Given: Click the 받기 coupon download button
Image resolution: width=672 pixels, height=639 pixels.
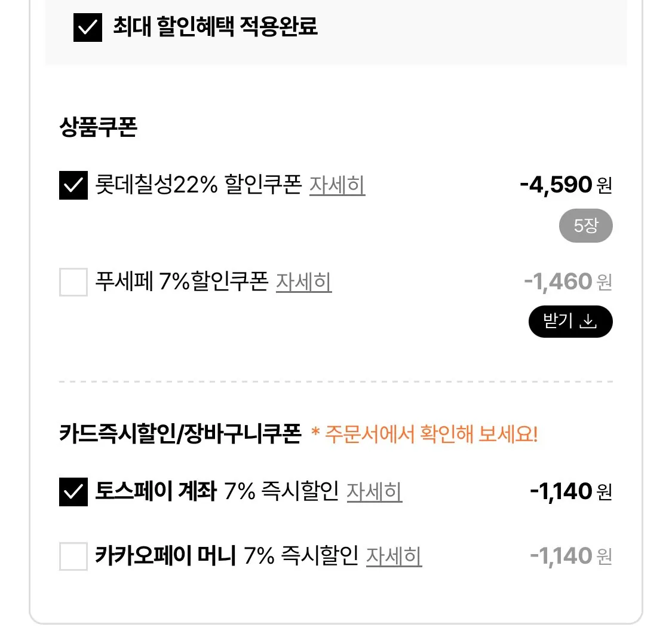Looking at the screenshot, I should click(x=570, y=321).
